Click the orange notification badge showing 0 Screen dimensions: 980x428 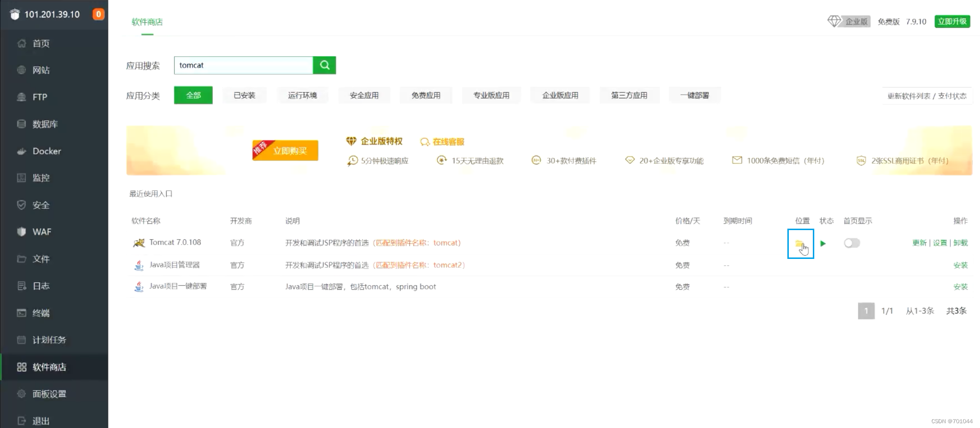point(98,14)
